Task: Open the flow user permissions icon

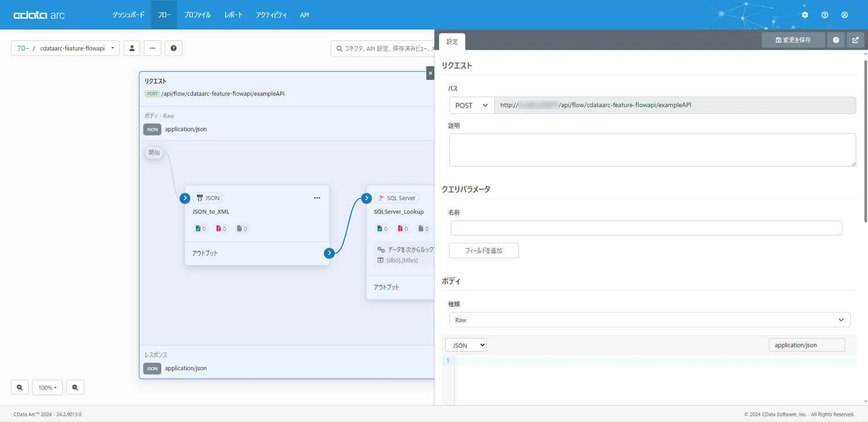Action: tap(132, 48)
